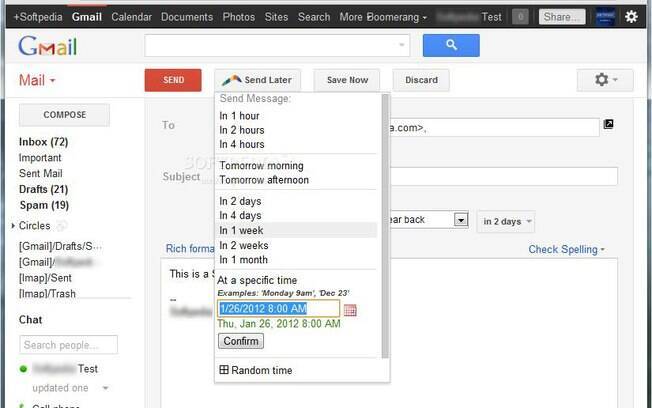
Task: Click the Gmail search input field
Action: pyautogui.click(x=277, y=45)
